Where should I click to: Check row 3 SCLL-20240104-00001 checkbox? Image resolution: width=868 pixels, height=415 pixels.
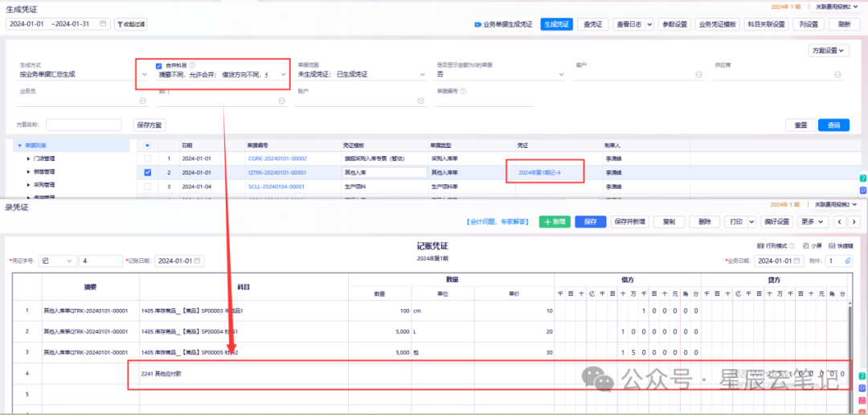147,186
